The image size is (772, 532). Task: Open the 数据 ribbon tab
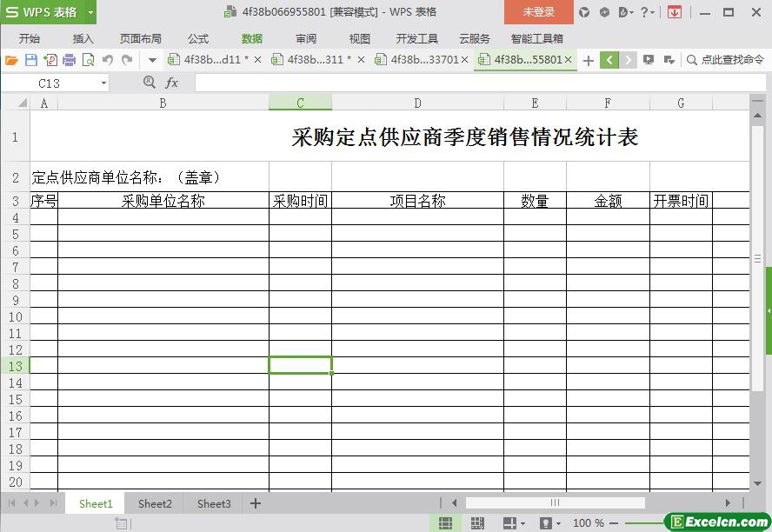pyautogui.click(x=251, y=38)
